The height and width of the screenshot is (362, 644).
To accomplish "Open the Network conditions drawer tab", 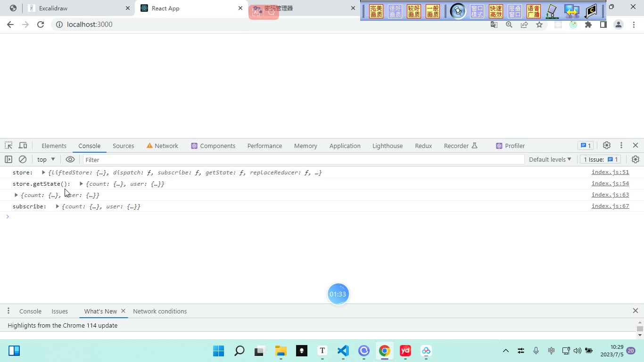I will 160,311.
